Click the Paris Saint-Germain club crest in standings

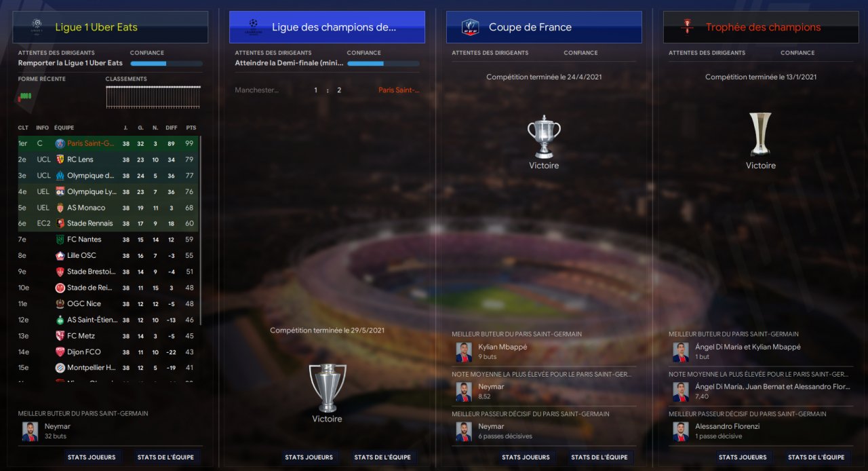tap(60, 143)
